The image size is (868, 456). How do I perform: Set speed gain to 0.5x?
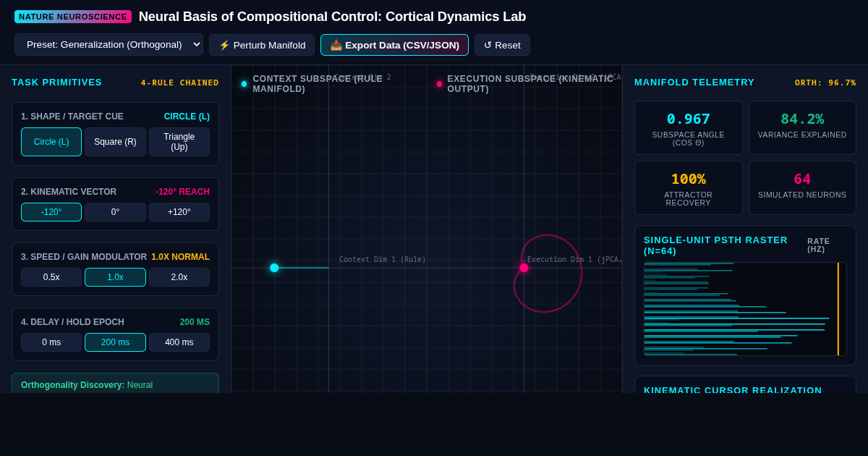coord(51,277)
